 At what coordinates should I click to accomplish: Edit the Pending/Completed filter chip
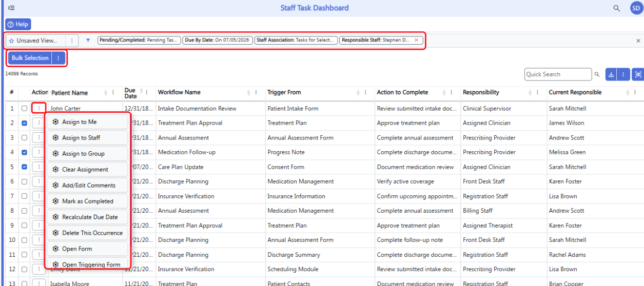[x=139, y=40]
